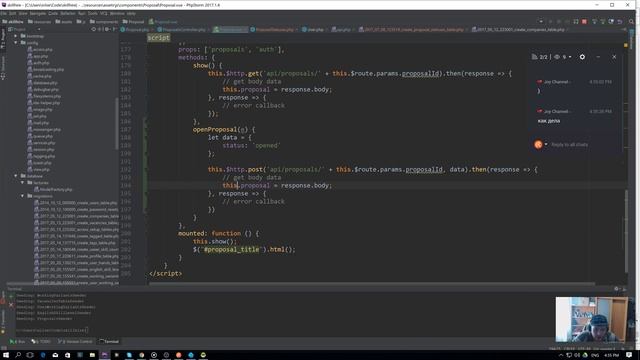This screenshot has width=640, height=360.
Task: Collapse the factories folder in project tree
Action: click(22, 182)
